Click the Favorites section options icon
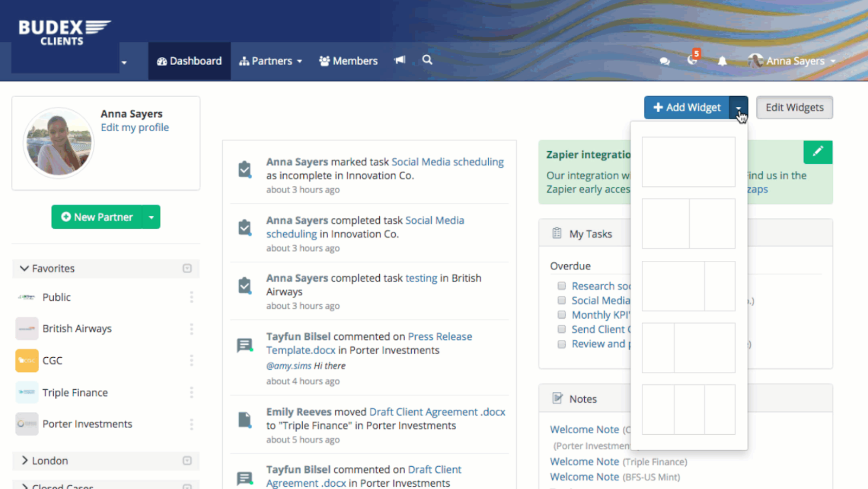 click(187, 268)
